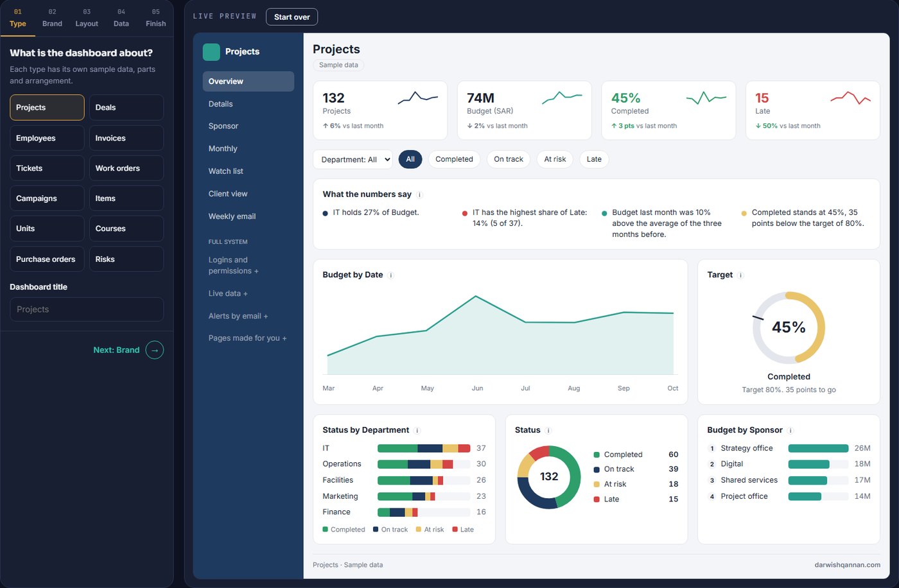Click the Dashboard title input field
The width and height of the screenshot is (899, 588).
87,309
